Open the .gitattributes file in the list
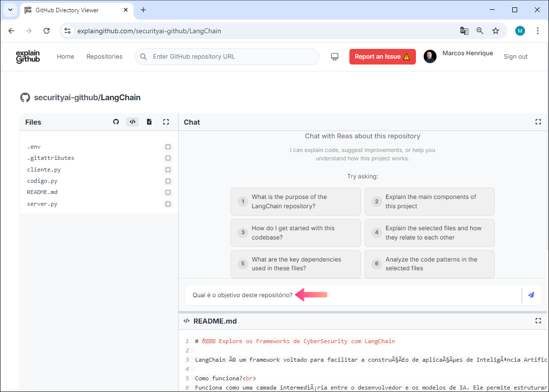The height and width of the screenshot is (392, 549). point(51,158)
